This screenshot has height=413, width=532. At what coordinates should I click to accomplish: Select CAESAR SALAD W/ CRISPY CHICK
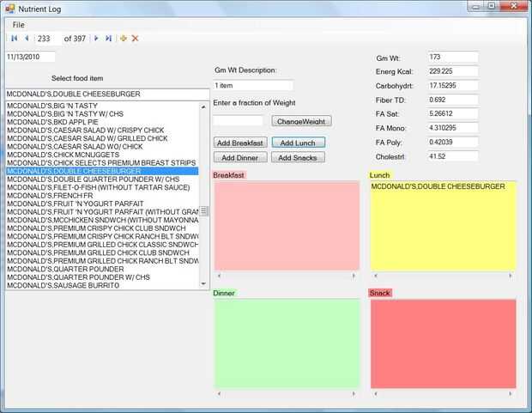point(102,131)
